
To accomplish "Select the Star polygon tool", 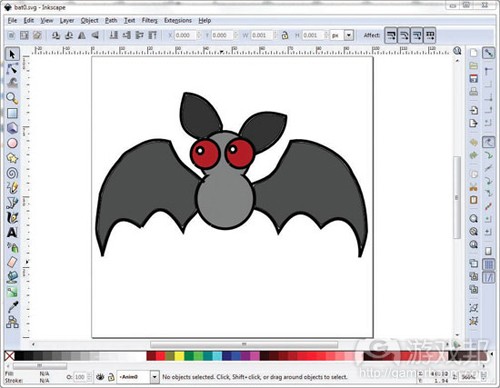I will [x=12, y=158].
